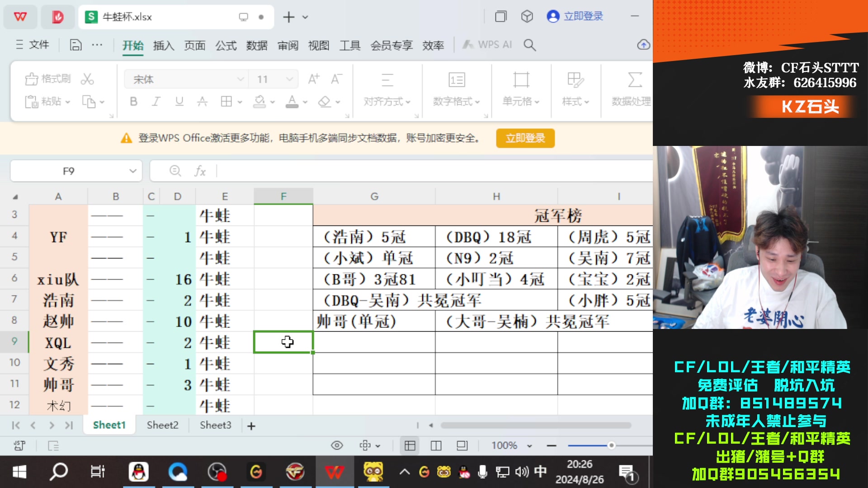
Task: Switch to the 视图 view tab
Action: click(319, 45)
